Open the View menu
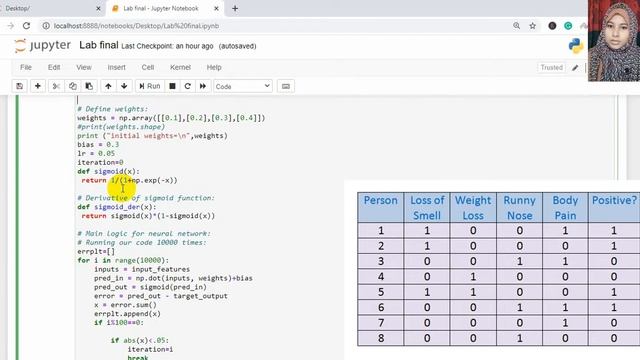This screenshot has width=640, height=360. coord(84,67)
